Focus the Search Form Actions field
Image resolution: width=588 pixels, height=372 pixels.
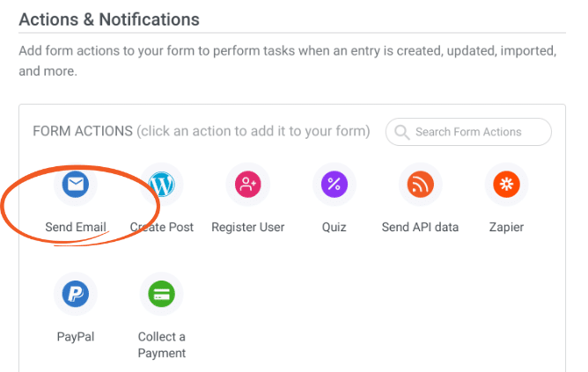[x=475, y=132]
